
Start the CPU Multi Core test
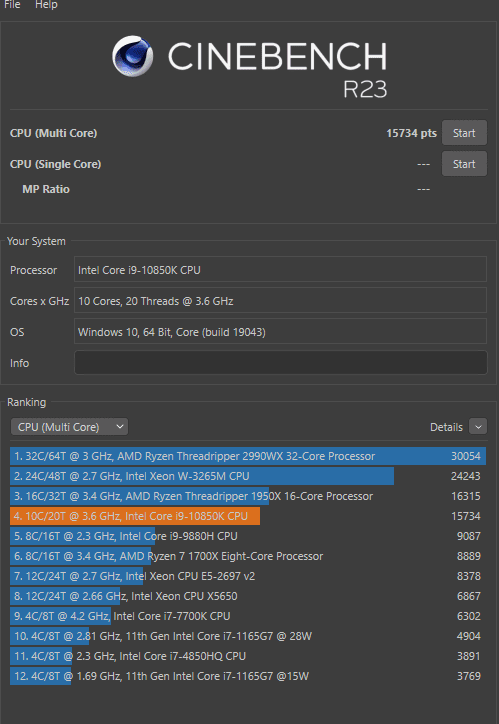464,133
